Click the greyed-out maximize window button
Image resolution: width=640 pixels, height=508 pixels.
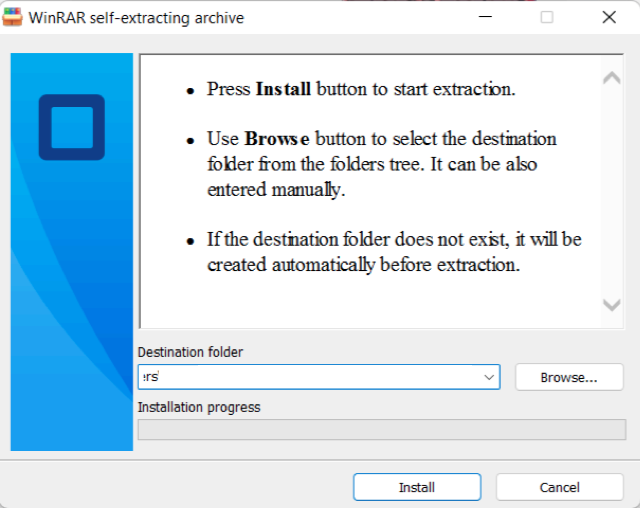coord(547,17)
